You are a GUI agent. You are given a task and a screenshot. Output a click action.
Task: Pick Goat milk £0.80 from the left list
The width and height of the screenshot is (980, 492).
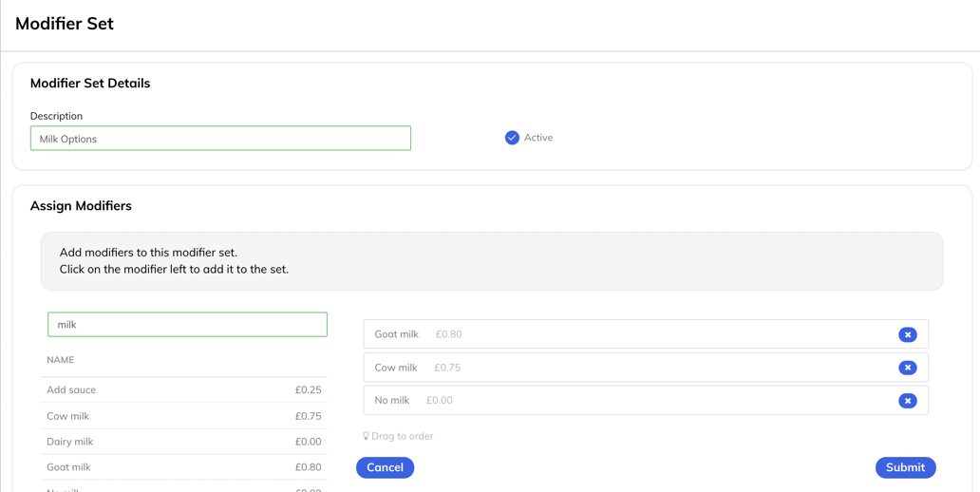(x=183, y=467)
